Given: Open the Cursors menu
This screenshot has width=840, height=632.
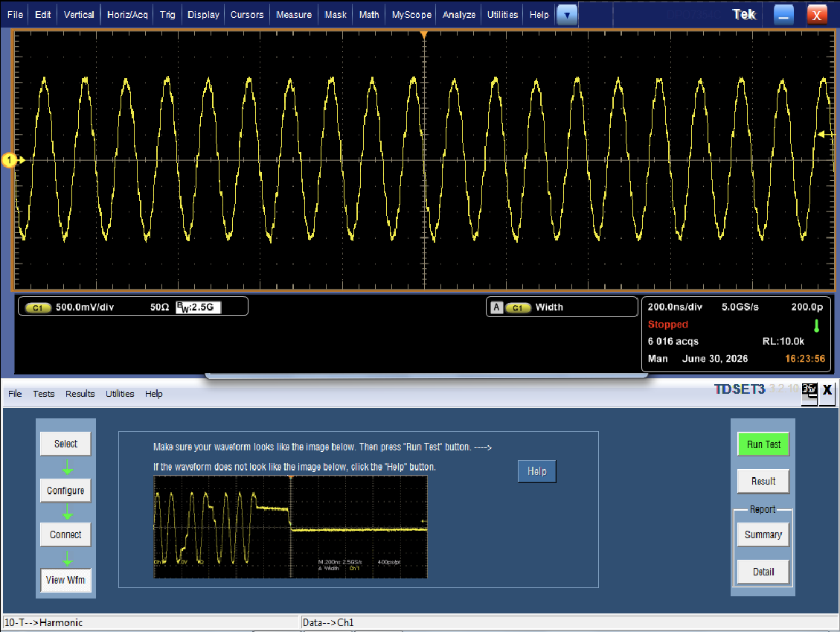Looking at the screenshot, I should point(247,15).
